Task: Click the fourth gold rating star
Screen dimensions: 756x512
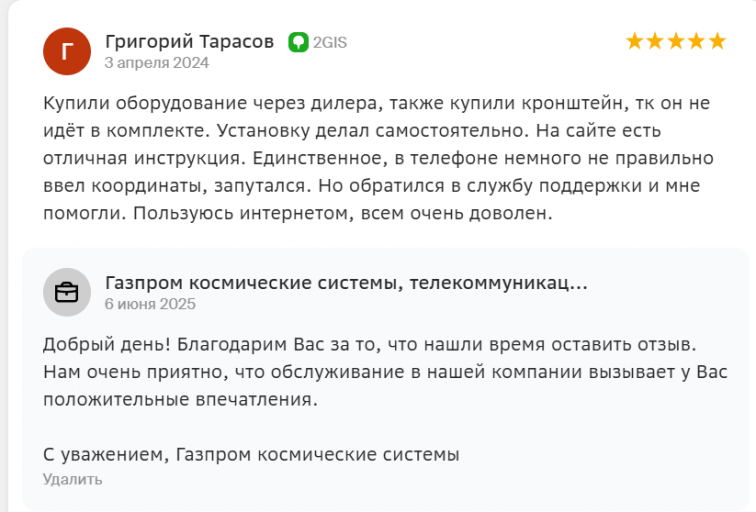Action: 697,41
